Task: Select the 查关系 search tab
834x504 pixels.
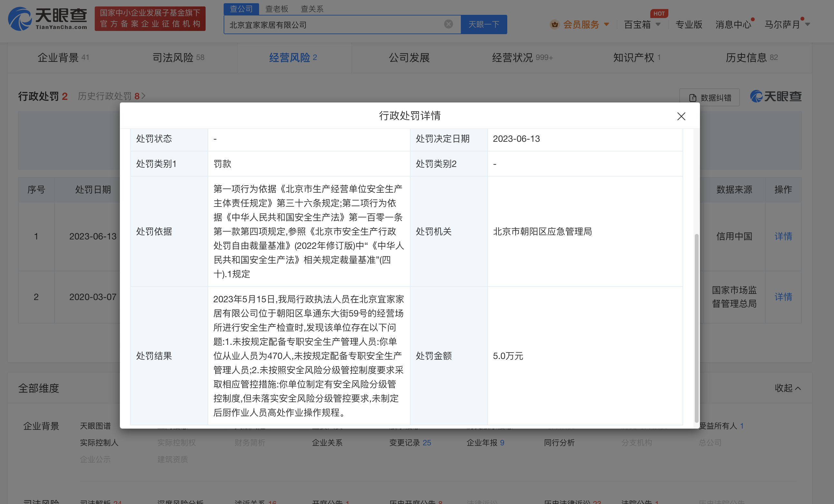Action: pyautogui.click(x=312, y=9)
